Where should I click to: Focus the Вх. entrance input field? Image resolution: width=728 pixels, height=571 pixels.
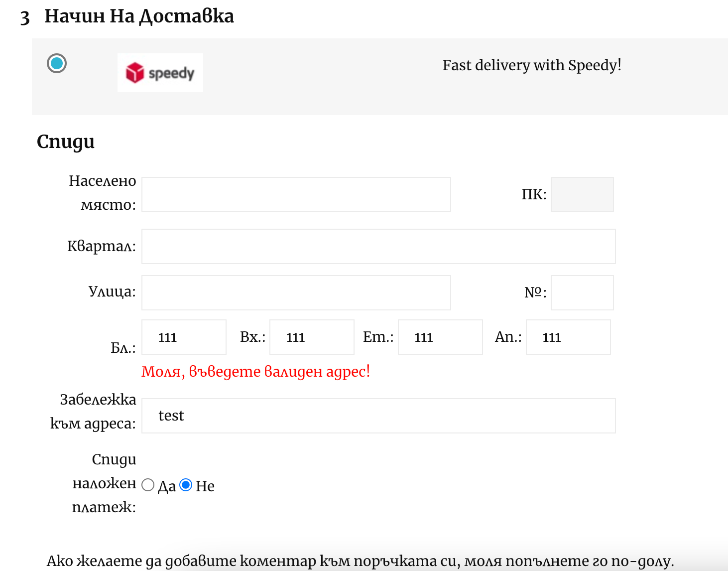(312, 337)
